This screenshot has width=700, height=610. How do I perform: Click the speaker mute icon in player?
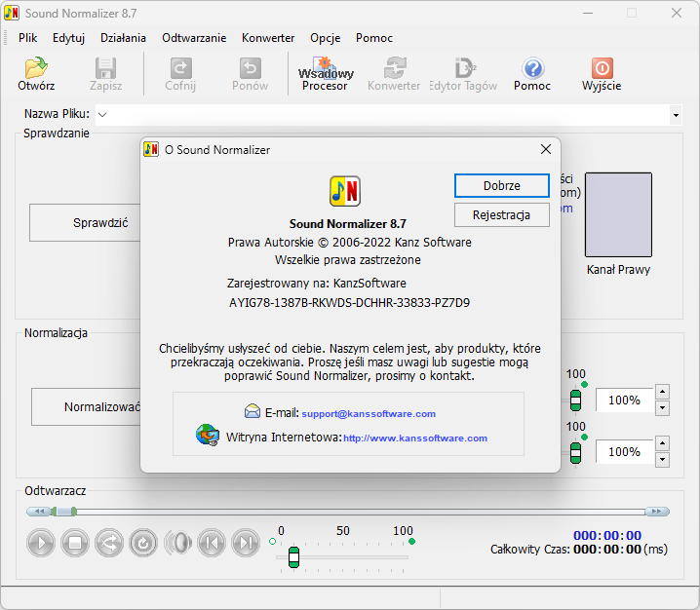[177, 543]
